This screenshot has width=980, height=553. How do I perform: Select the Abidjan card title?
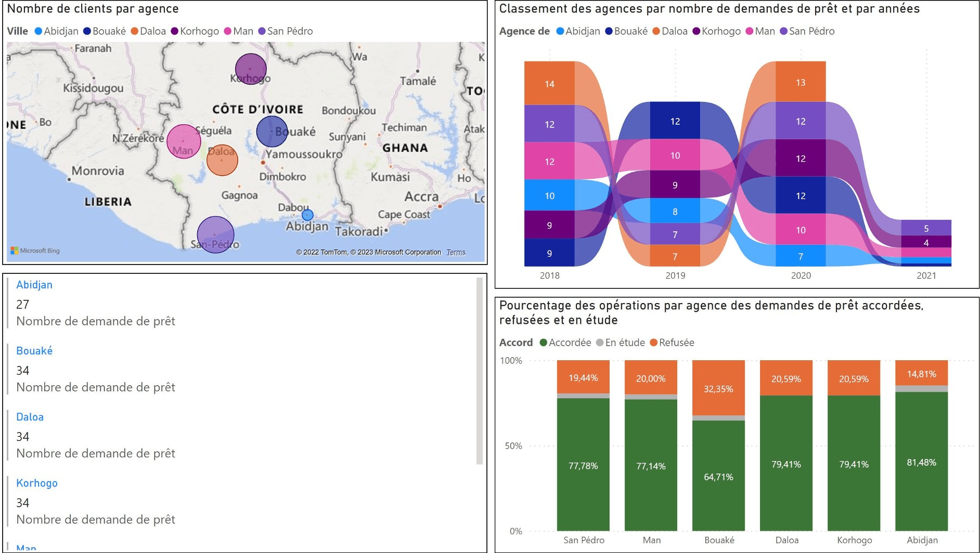coord(34,285)
